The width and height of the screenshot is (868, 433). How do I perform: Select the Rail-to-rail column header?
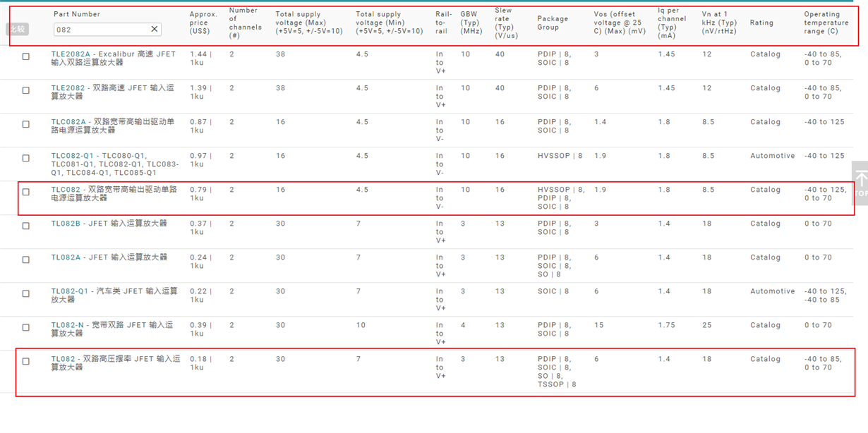click(443, 23)
